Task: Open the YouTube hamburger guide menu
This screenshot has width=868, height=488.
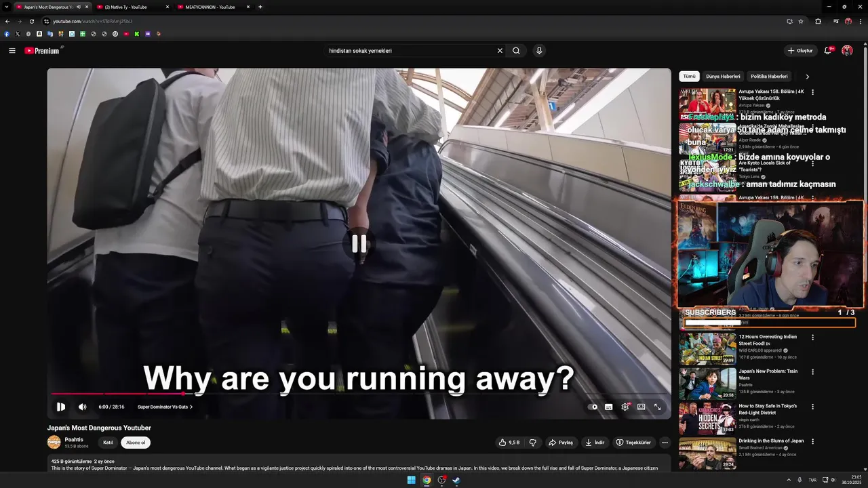Action: [x=12, y=51]
